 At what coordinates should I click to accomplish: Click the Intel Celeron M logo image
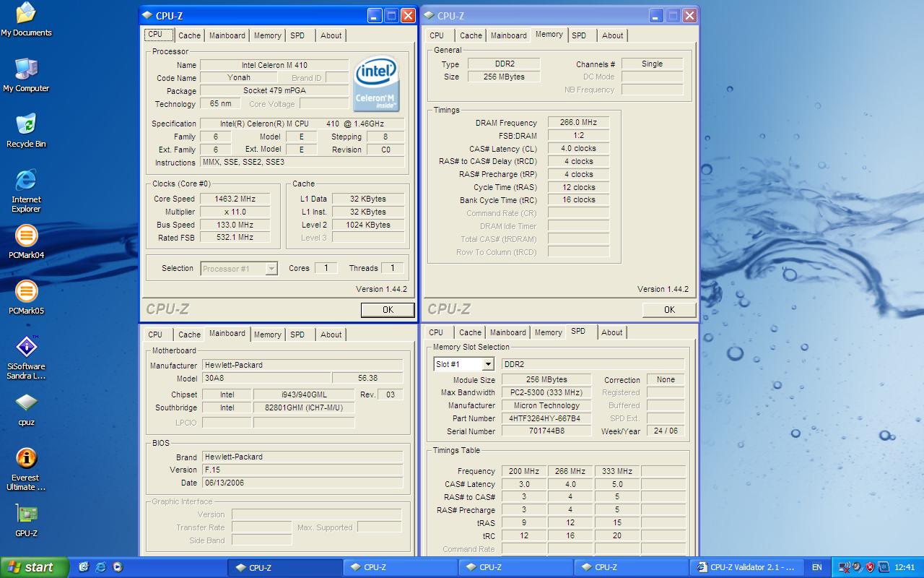tap(376, 84)
